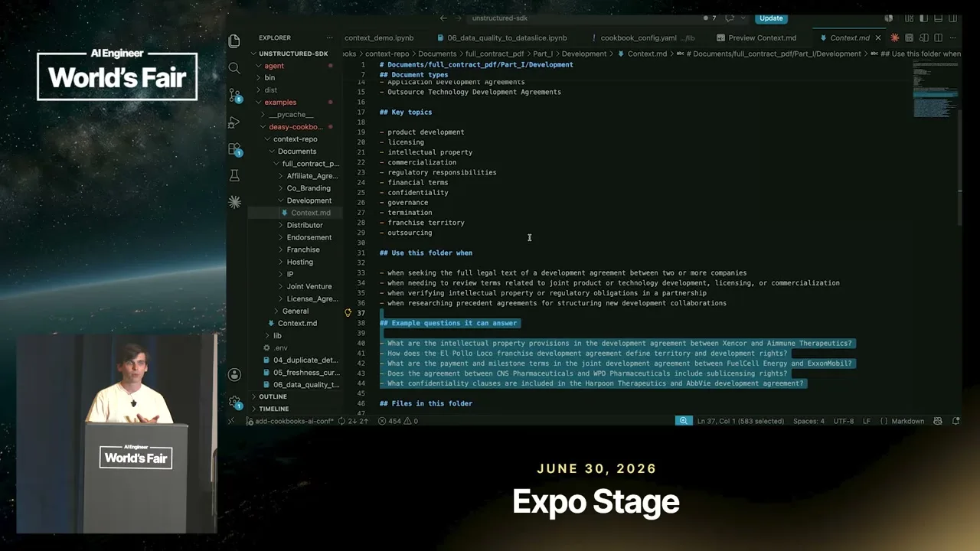
Task: Expand the agent folder
Action: pos(274,66)
